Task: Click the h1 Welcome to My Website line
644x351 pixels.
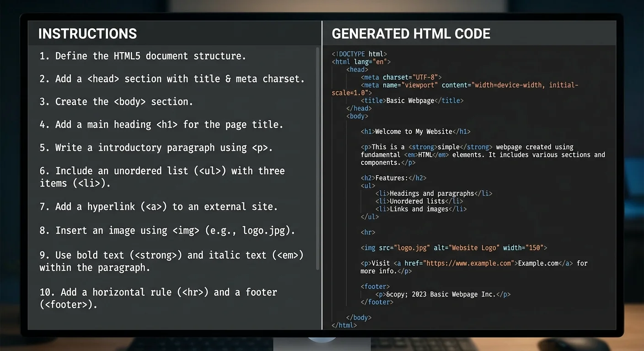Action: point(415,132)
